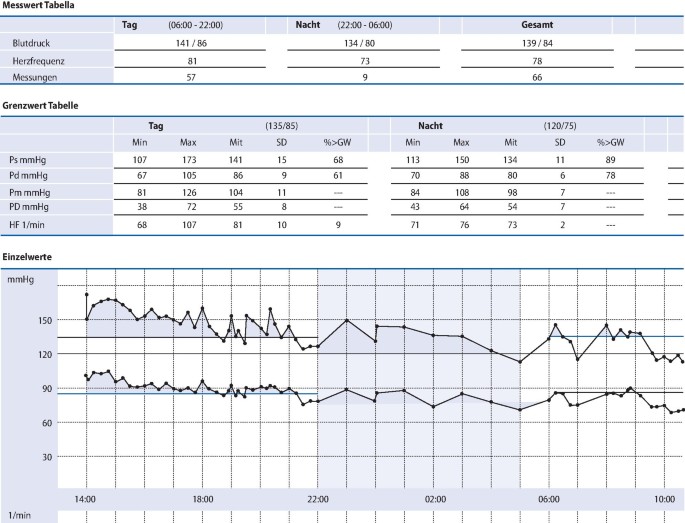
Task: Select the day limit "(135/85)"
Action: point(281,126)
